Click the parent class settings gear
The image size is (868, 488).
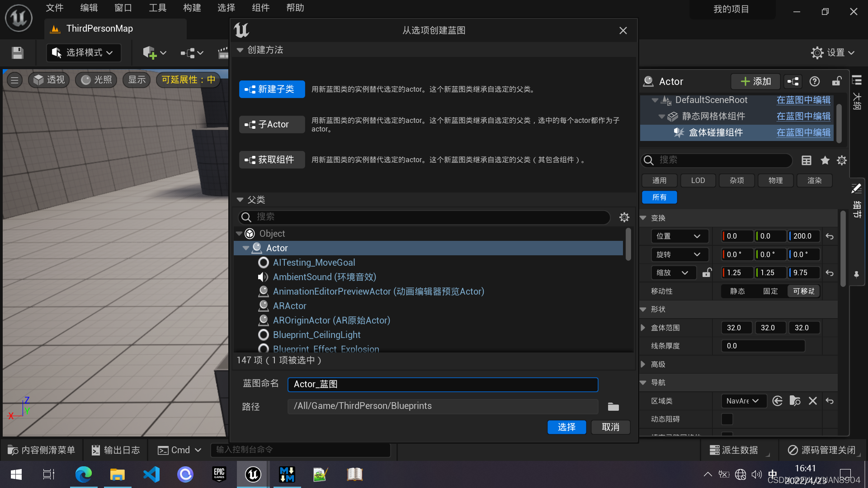tap(624, 217)
